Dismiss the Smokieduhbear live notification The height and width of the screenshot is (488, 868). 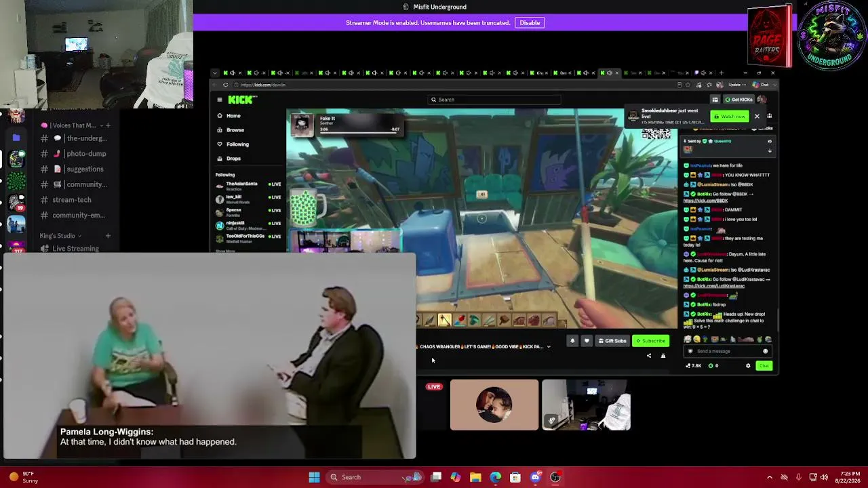757,117
